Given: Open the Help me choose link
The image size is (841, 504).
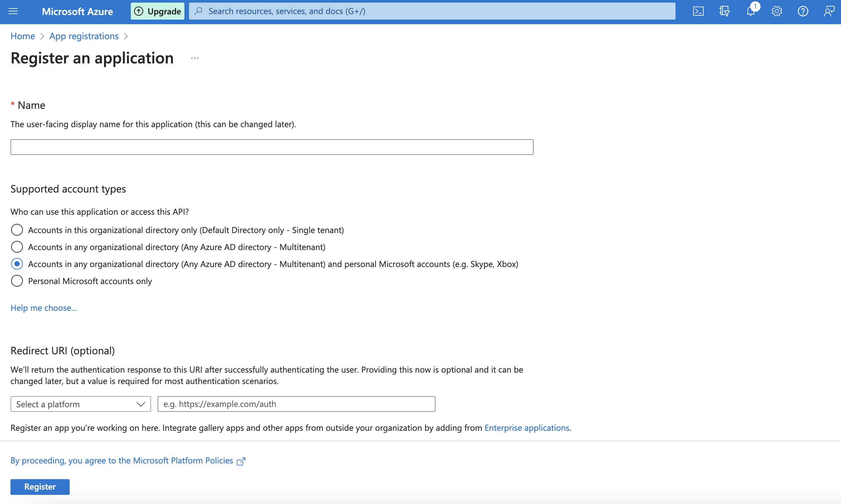Looking at the screenshot, I should 43,308.
